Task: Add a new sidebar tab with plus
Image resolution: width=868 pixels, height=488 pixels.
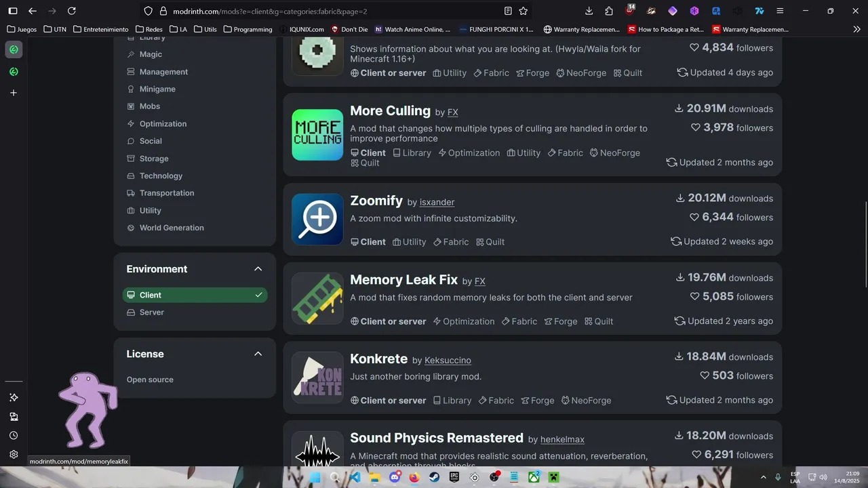Action: pos(14,93)
